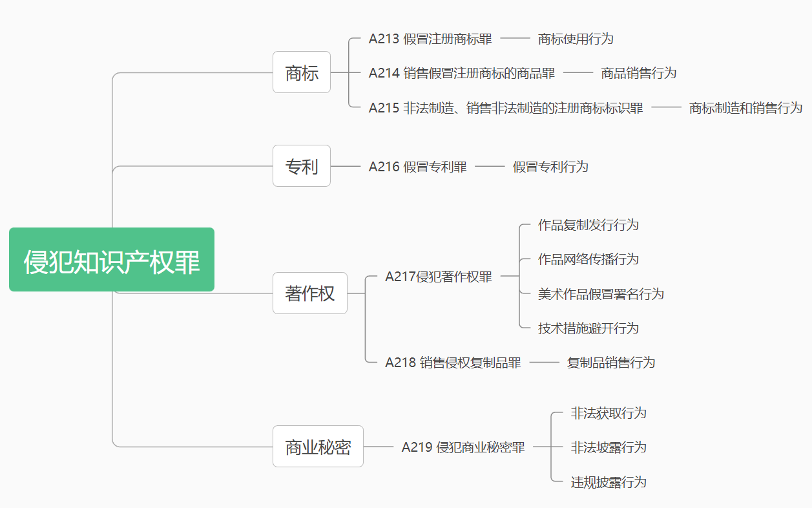Click the 作品网络传播行为 leaf node
This screenshot has width=812, height=508.
point(588,259)
